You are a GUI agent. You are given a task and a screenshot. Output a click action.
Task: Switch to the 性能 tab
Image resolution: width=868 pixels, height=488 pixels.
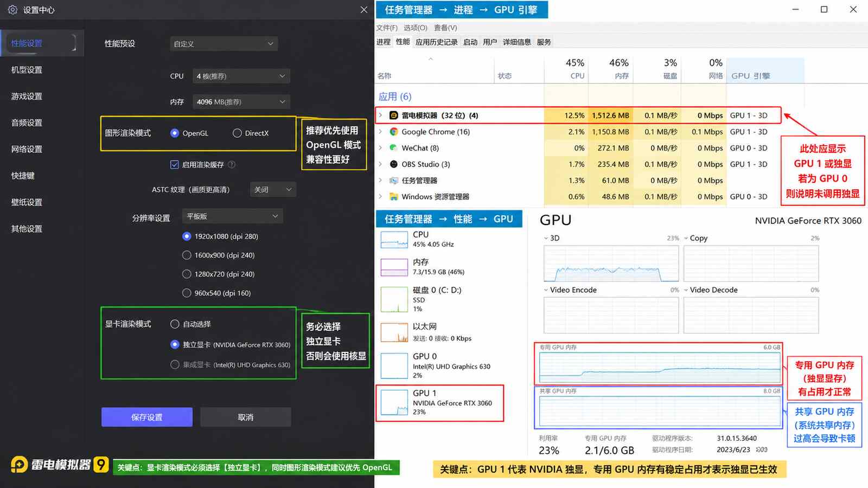(x=403, y=42)
